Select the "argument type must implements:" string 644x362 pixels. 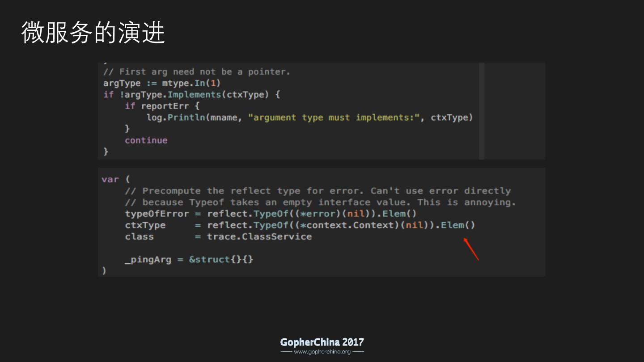(x=335, y=118)
